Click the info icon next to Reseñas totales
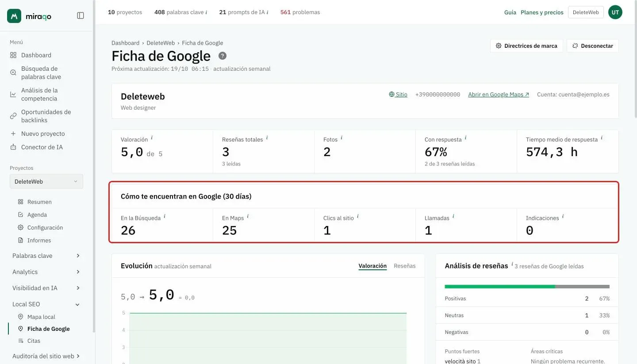 tap(267, 138)
